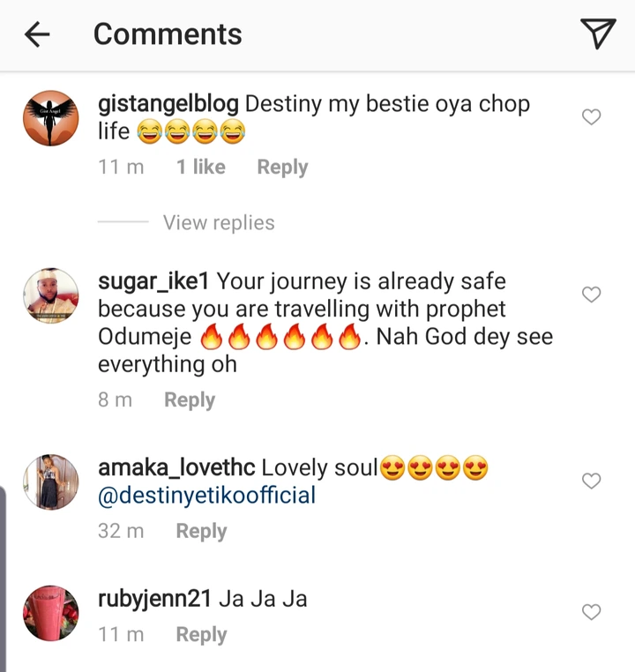Screen dimensions: 635x672
Task: Open gistangelblog's profile picture
Action: [50, 119]
